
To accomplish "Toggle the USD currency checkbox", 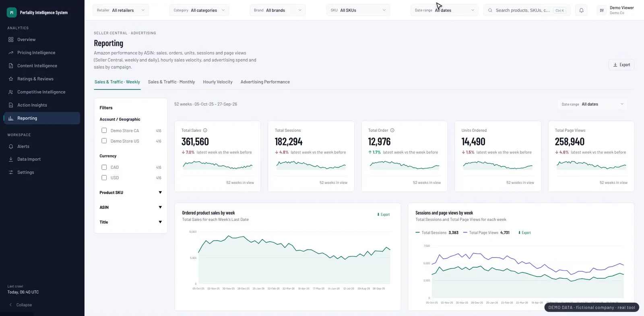I will point(104,178).
